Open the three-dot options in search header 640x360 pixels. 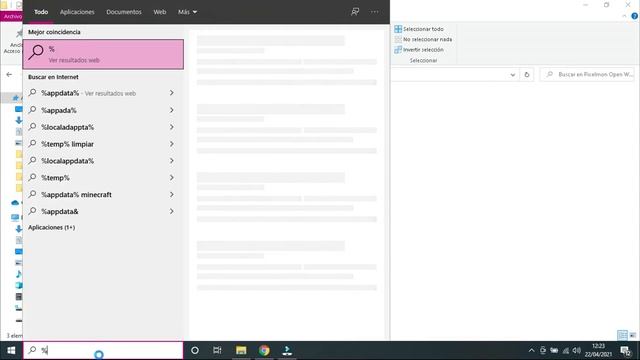374,12
